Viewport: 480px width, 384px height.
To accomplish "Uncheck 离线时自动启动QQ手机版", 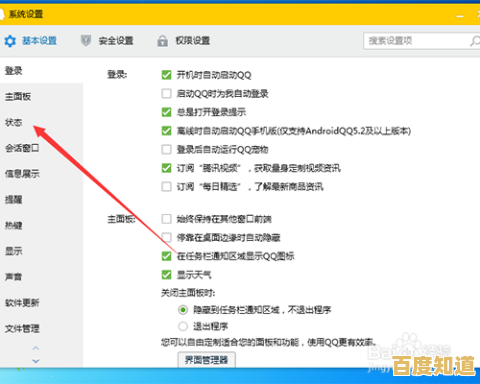I will (x=166, y=131).
